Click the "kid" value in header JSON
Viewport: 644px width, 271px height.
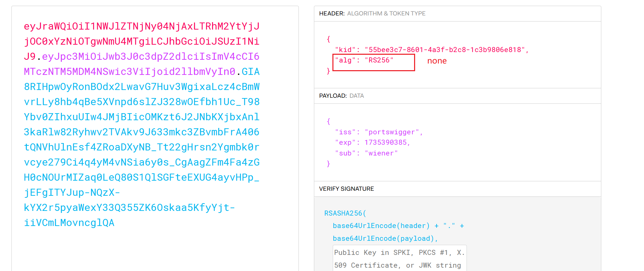(445, 50)
